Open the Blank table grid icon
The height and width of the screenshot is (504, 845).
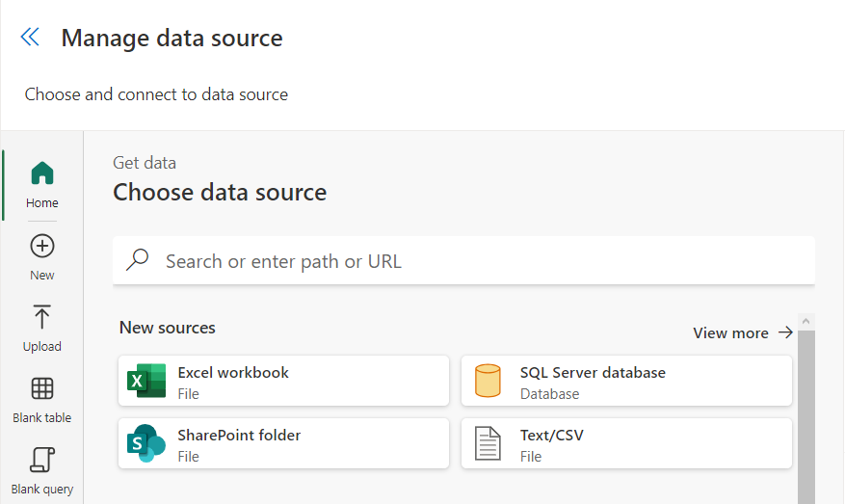(42, 388)
